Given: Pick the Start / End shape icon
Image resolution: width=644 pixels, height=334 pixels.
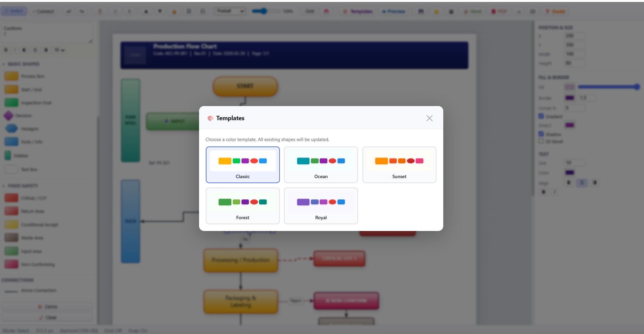Looking at the screenshot, I should [11, 90].
